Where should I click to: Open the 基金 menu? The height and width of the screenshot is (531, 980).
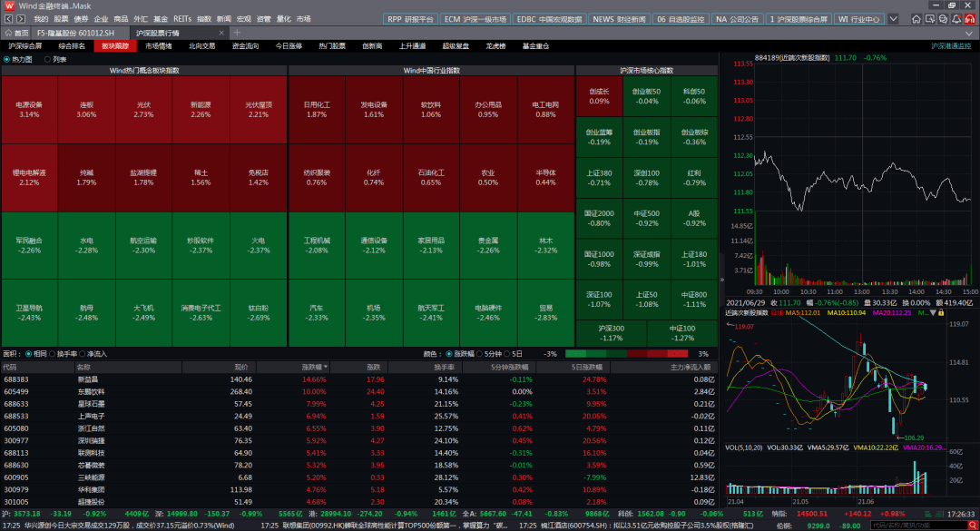click(x=161, y=19)
